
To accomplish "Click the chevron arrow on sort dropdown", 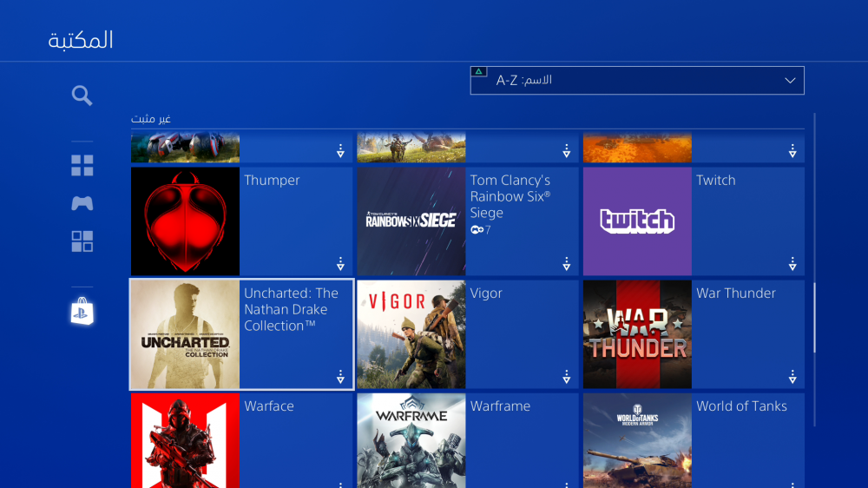I will click(x=790, y=81).
